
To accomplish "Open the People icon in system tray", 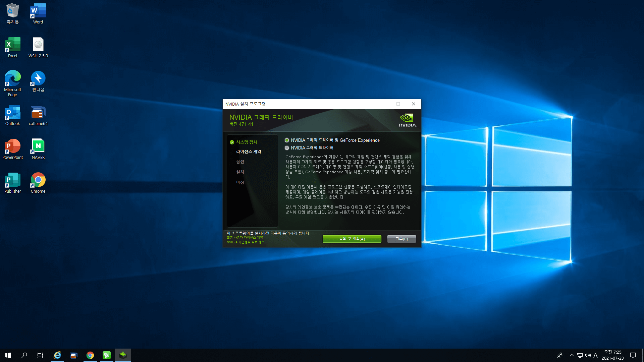I will [560, 355].
